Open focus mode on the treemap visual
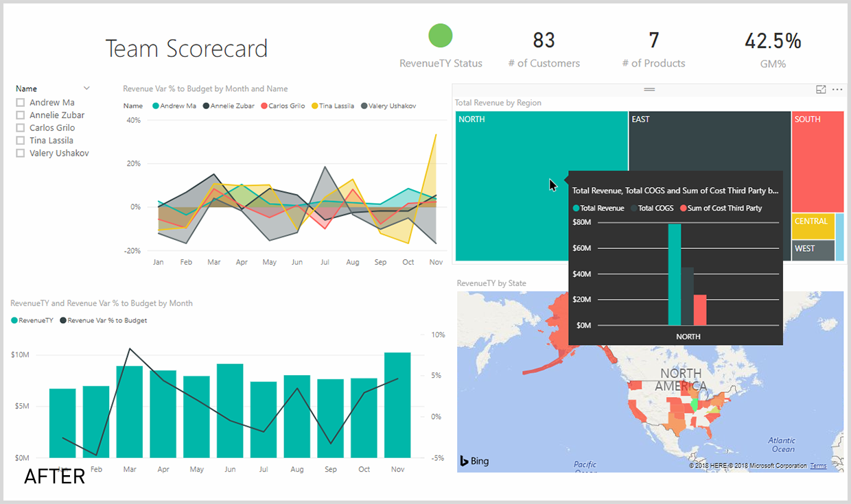851x504 pixels. [x=821, y=90]
